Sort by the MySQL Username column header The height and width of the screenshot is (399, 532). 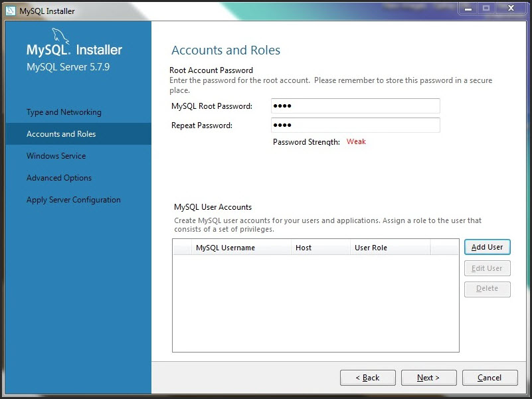click(241, 248)
